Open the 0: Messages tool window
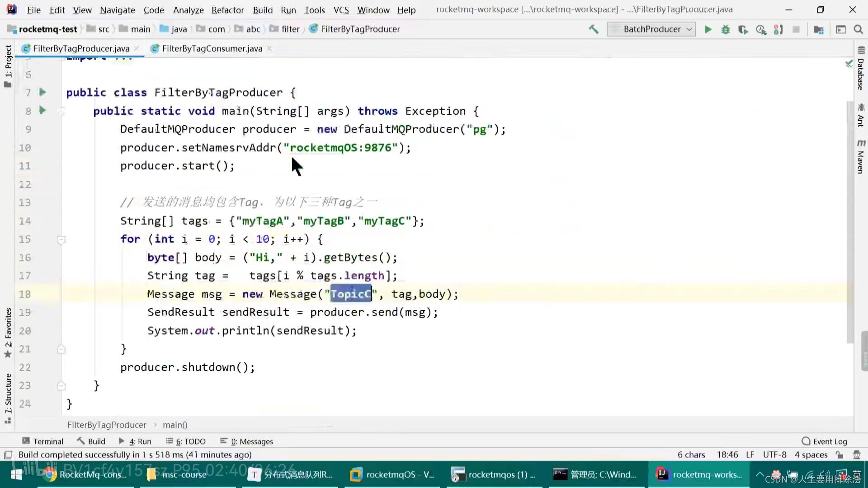 point(247,441)
